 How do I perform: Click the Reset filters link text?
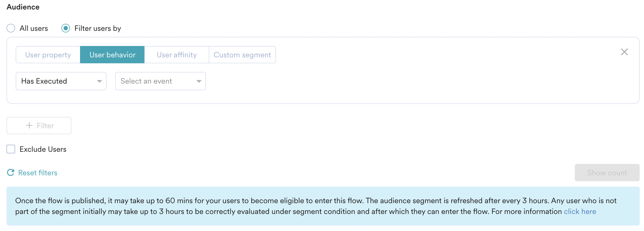[38, 173]
